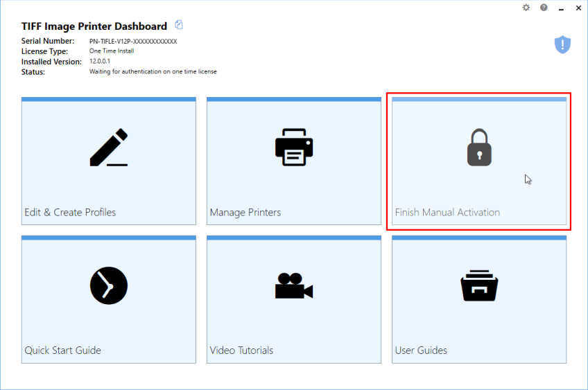
Task: Open the Quick Start Guide tile
Action: tap(109, 299)
